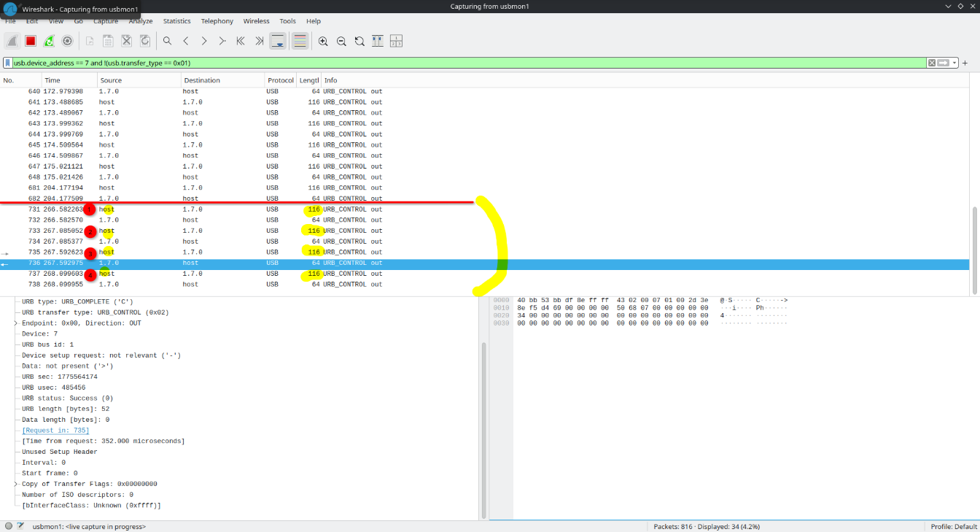The width and height of the screenshot is (980, 532).
Task: Restart the current capture
Action: (49, 42)
